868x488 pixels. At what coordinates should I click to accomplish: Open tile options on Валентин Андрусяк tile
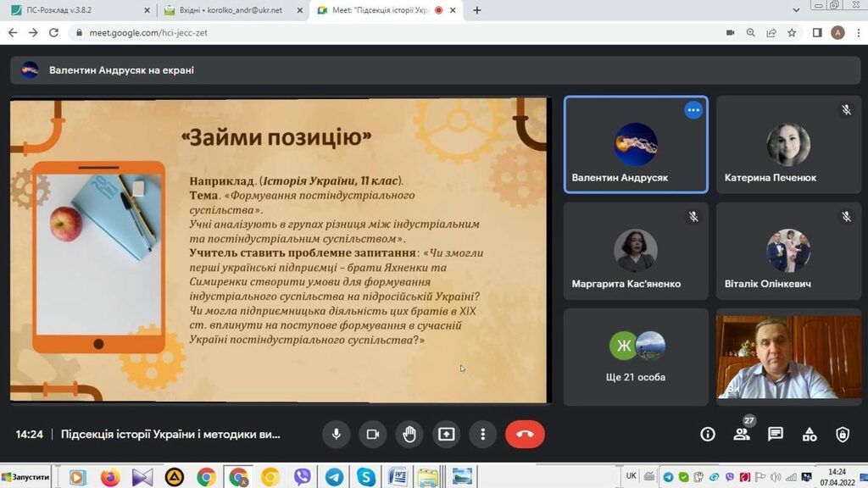(693, 110)
